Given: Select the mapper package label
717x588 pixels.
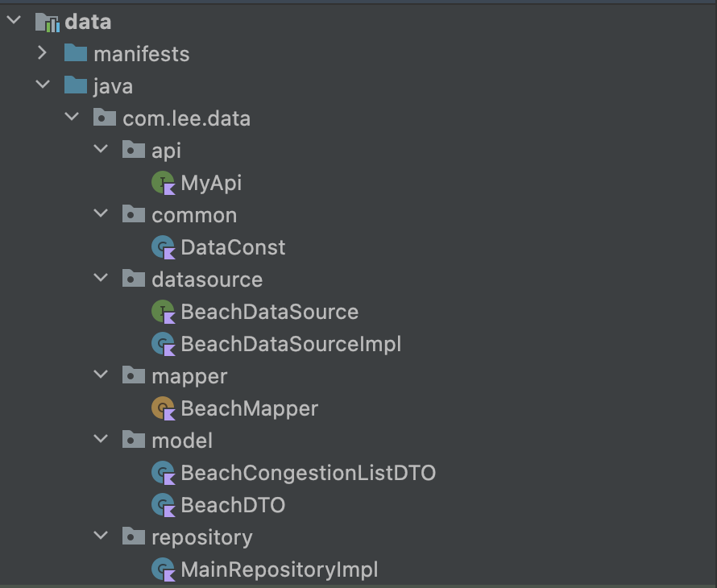Looking at the screenshot, I should click(189, 377).
